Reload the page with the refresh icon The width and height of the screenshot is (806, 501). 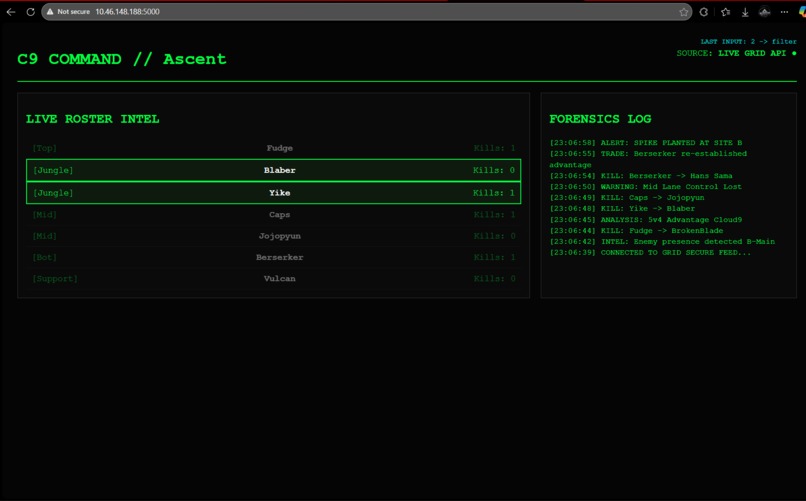point(30,12)
